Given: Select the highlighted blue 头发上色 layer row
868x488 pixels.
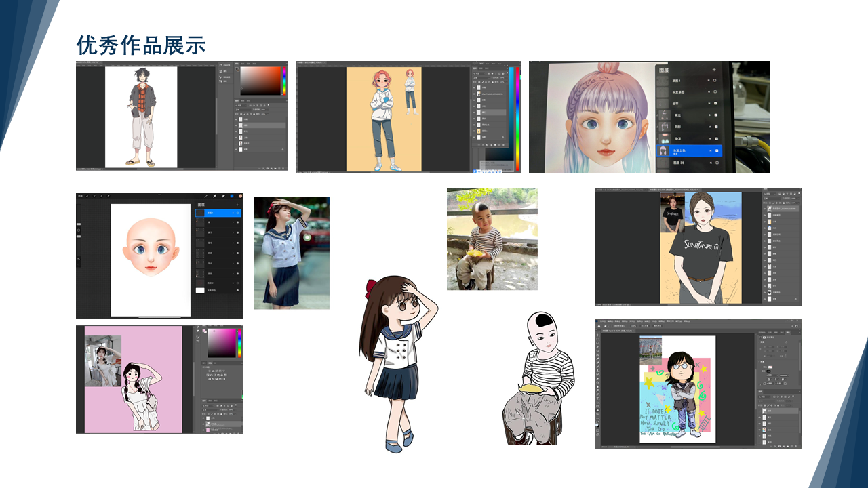Looking at the screenshot, I should pyautogui.click(x=688, y=150).
